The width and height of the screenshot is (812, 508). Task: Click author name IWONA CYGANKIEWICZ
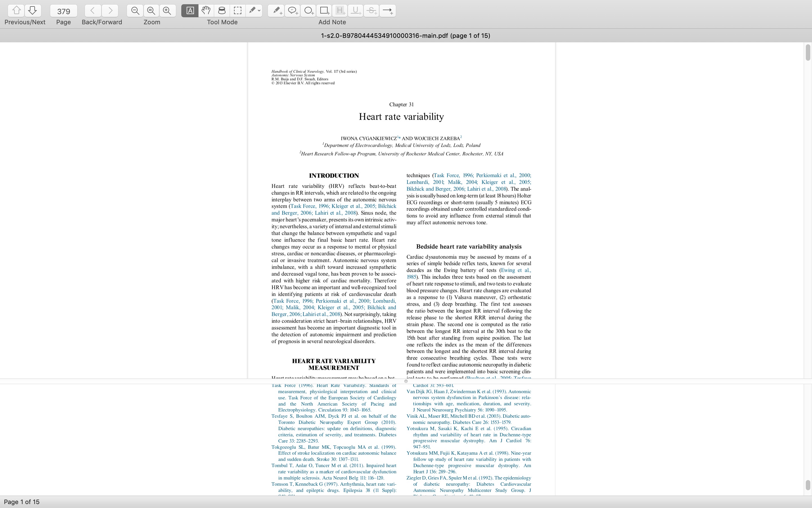tap(369, 138)
